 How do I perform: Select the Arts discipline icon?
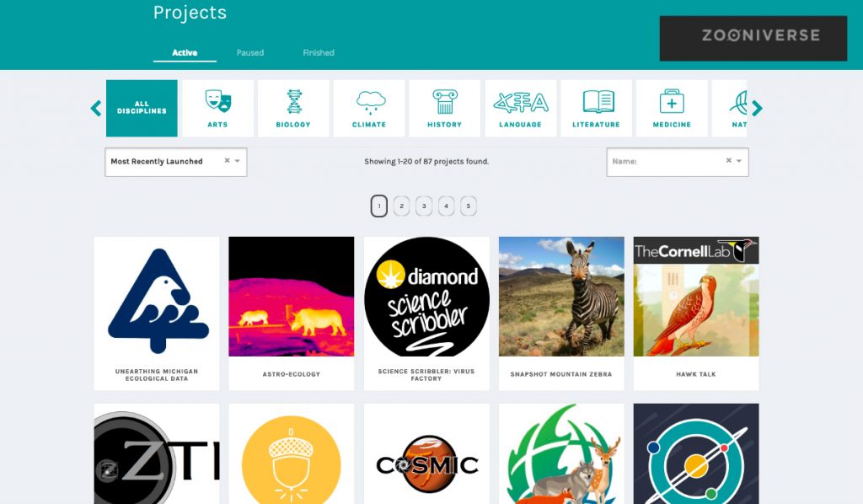217,107
